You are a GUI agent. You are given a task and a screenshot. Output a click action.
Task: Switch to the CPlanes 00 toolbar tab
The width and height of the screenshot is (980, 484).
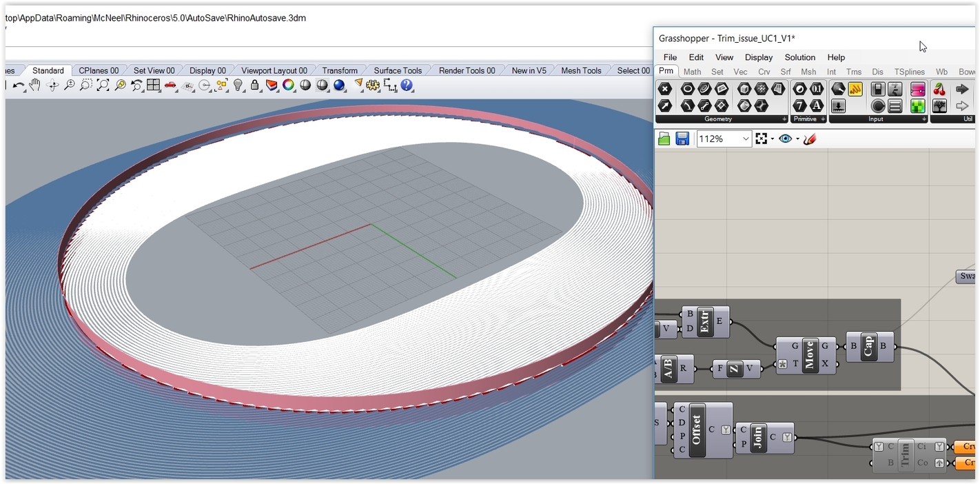coord(99,70)
